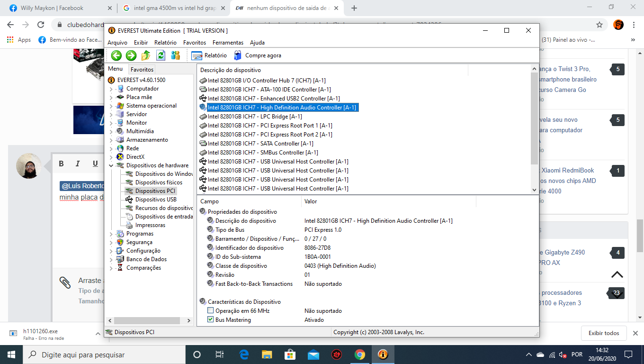Select Comparações tree item
644x364 pixels.
click(143, 268)
